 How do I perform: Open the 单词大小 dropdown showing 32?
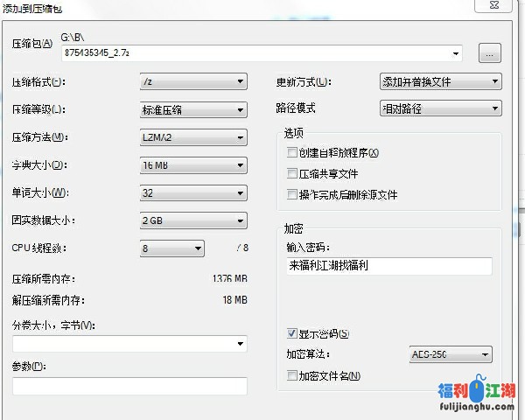(193, 193)
